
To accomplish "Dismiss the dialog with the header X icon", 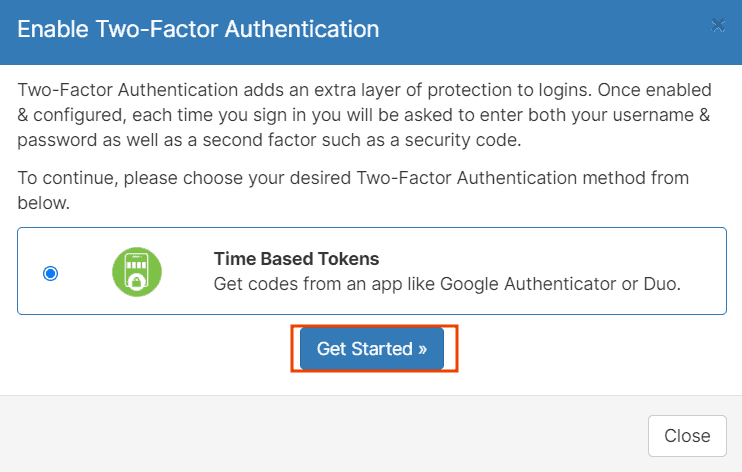I will 718,26.
